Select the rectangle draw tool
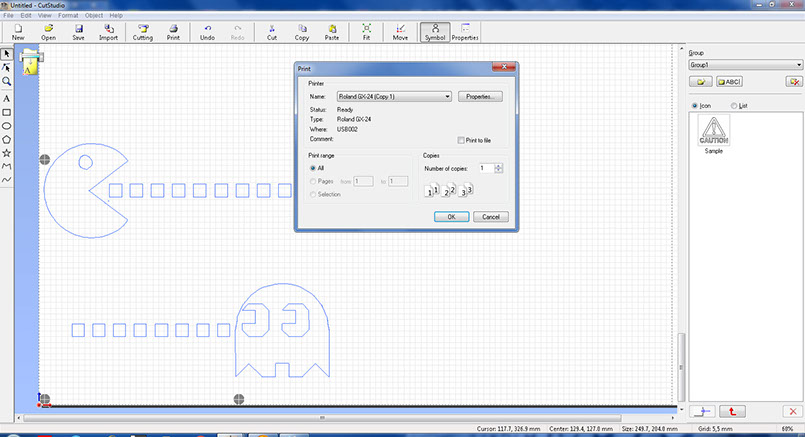The height and width of the screenshot is (437, 805). coord(7,112)
